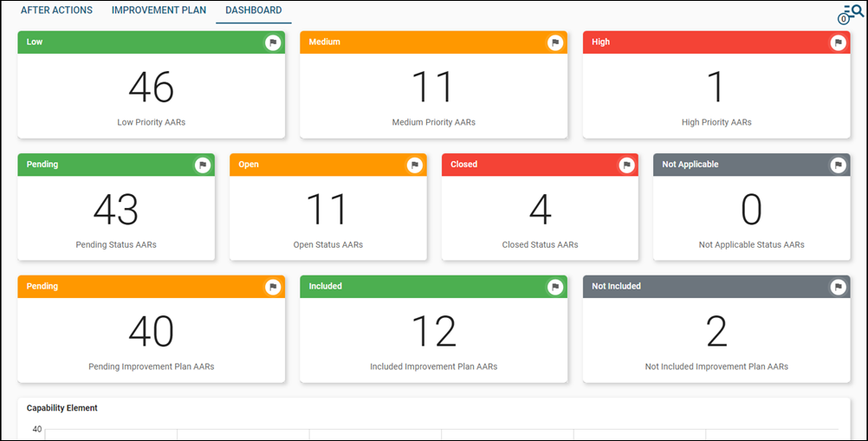This screenshot has height=441, width=868.
Task: Click flag icon on High priority card
Action: click(838, 42)
